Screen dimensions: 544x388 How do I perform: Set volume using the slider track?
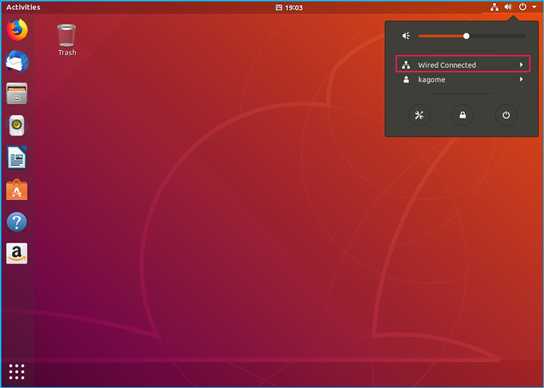pyautogui.click(x=471, y=36)
